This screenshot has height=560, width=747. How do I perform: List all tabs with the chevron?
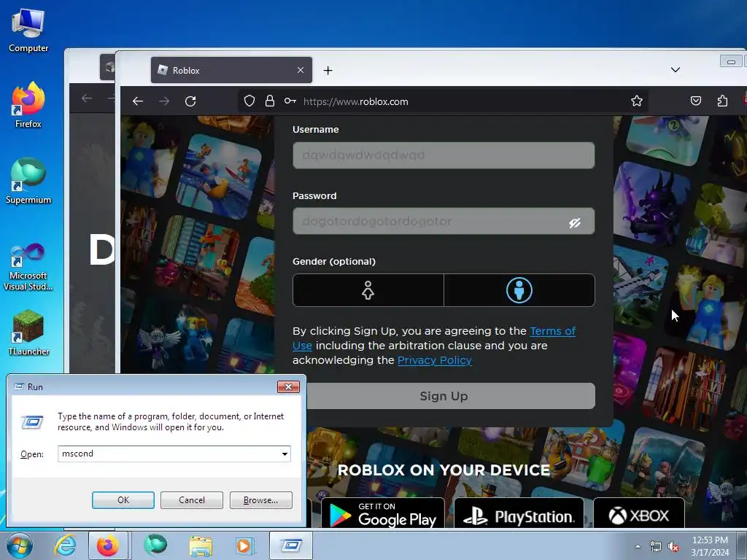[x=675, y=69]
